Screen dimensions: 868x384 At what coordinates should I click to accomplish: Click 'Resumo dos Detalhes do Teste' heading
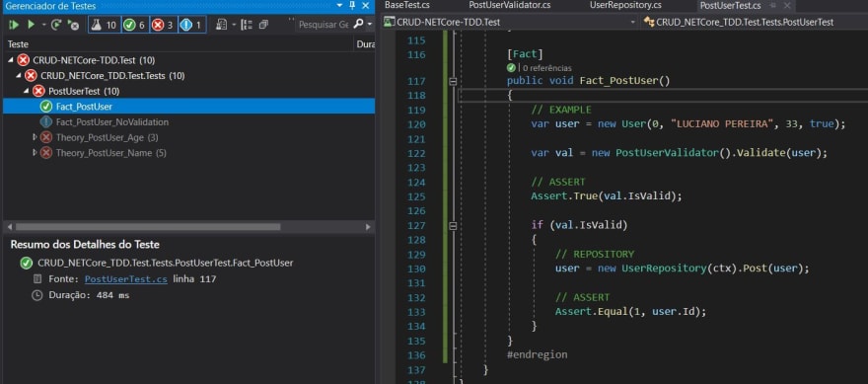pos(85,245)
